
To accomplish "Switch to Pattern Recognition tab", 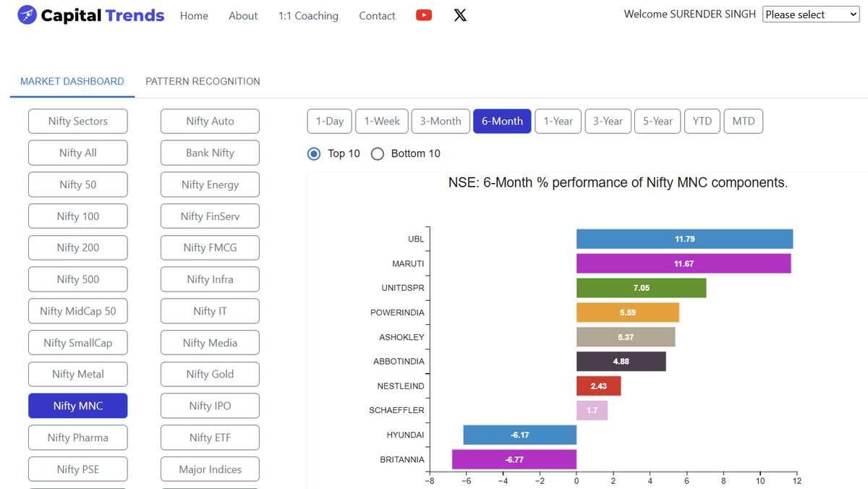I will [x=203, y=82].
